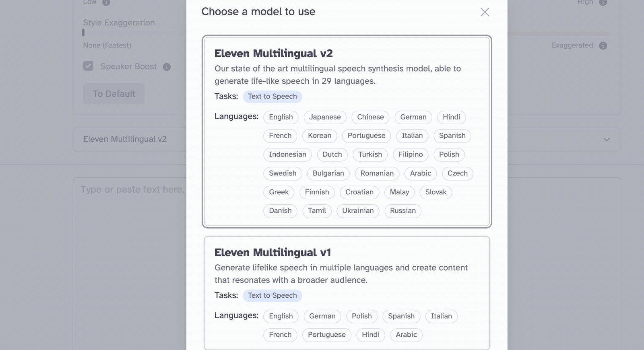Select the Eleven Multilingual v1 model card title
The height and width of the screenshot is (350, 644).
(272, 253)
